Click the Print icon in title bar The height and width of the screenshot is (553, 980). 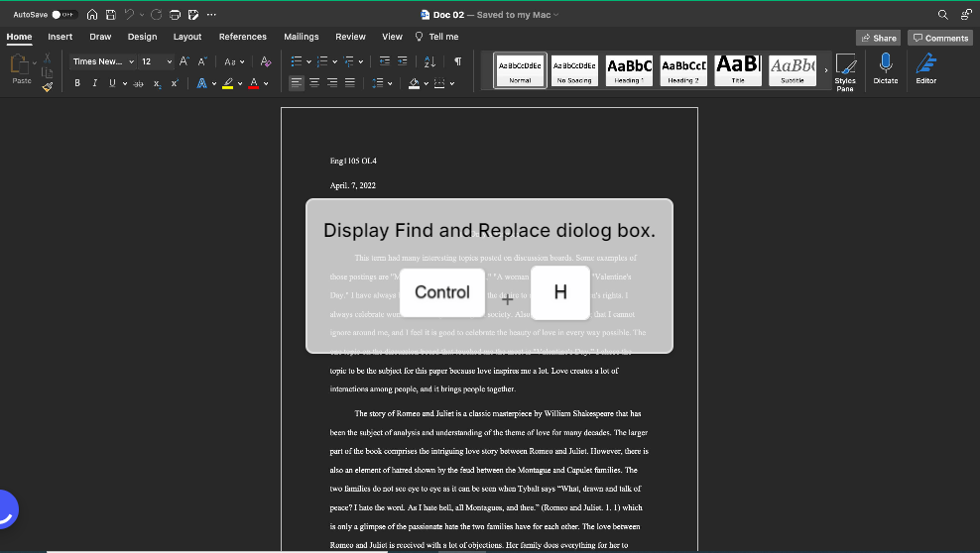click(x=175, y=15)
